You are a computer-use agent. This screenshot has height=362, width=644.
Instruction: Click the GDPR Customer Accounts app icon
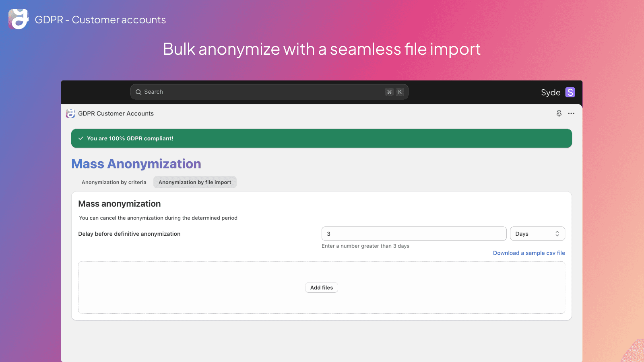70,113
